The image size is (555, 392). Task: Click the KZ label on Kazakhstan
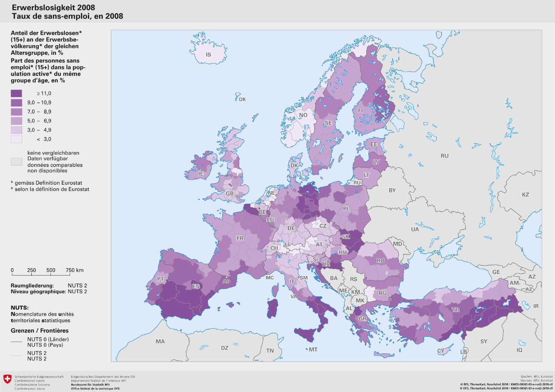point(525,194)
